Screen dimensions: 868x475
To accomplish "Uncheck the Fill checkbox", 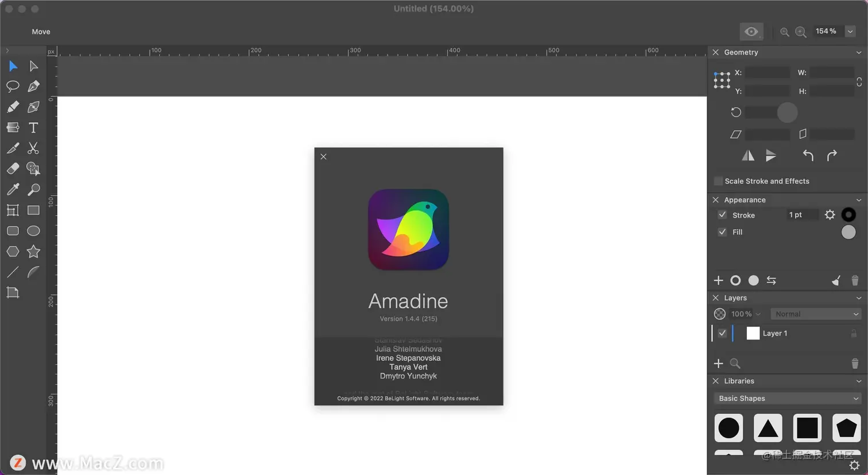I will coord(722,232).
